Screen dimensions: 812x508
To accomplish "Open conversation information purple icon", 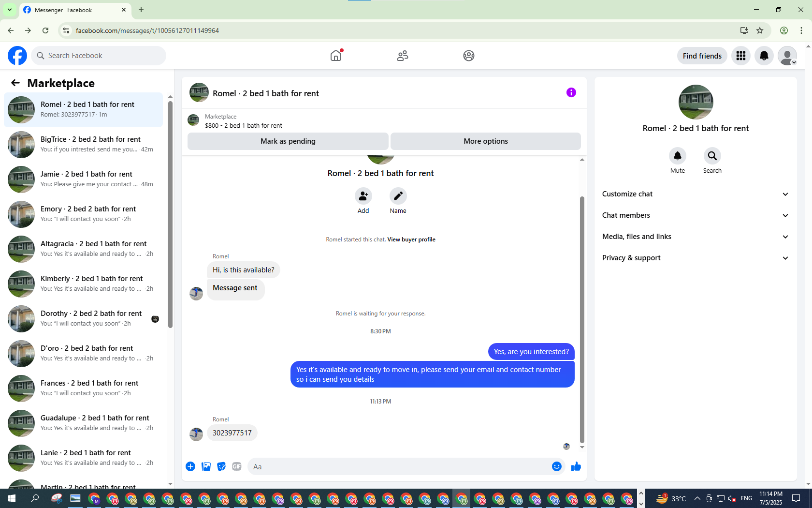I will [x=571, y=92].
